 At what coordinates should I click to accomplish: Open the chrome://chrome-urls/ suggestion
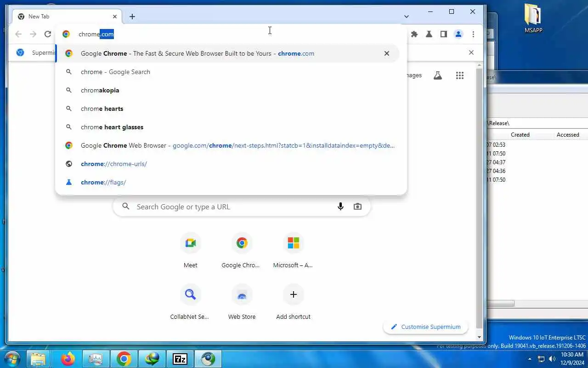tap(227, 164)
